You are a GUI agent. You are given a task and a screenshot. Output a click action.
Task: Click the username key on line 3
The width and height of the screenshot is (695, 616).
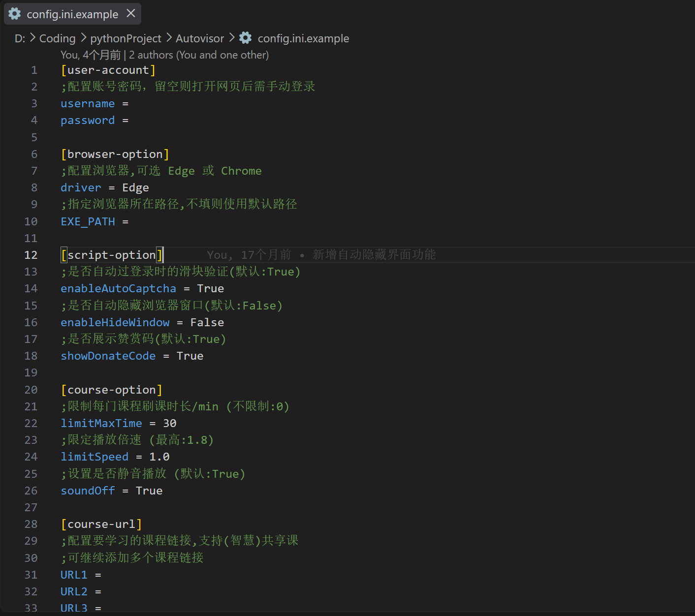pyautogui.click(x=88, y=104)
